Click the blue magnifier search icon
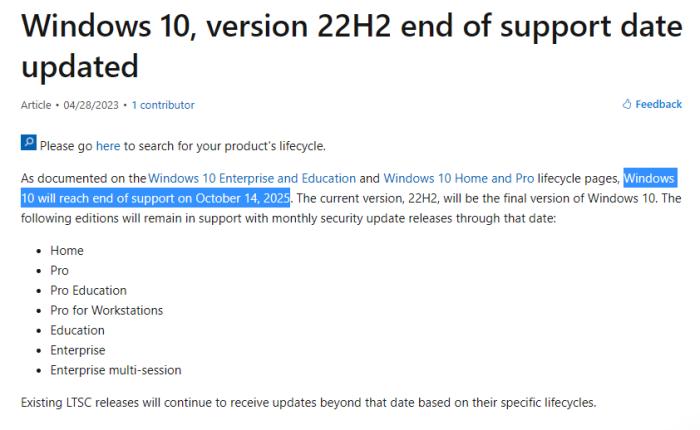The image size is (700, 430). (28, 145)
